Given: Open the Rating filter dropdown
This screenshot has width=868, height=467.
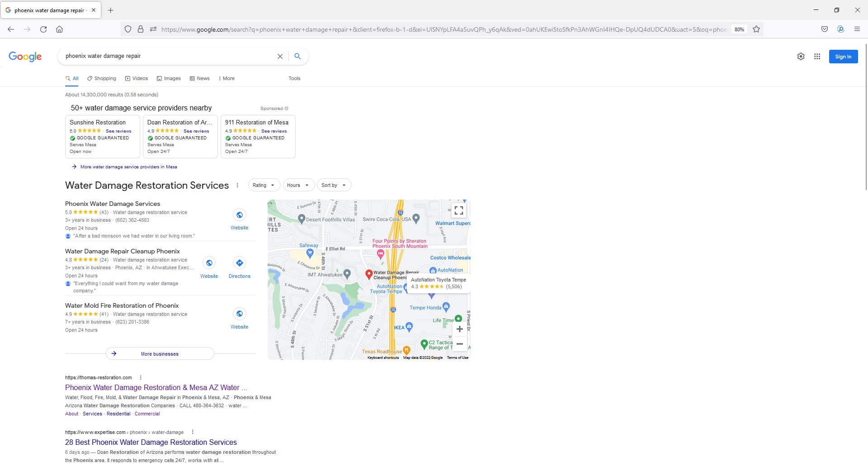Looking at the screenshot, I should point(264,185).
